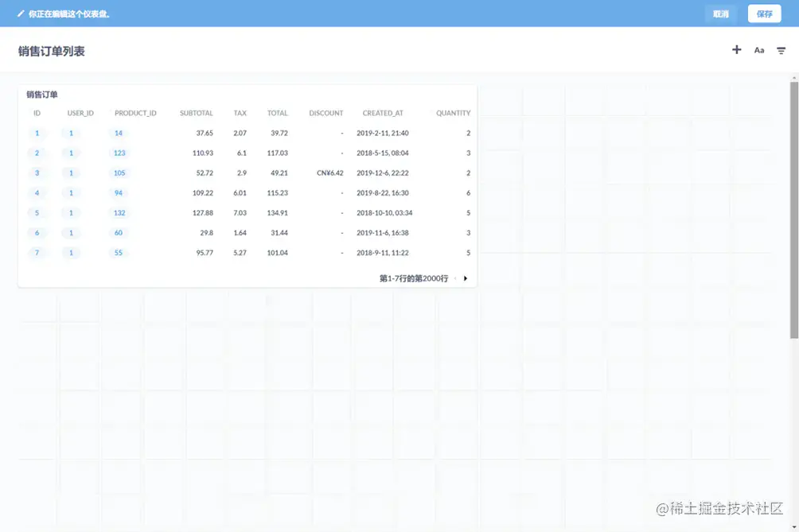The height and width of the screenshot is (532, 799).
Task: Sort by the ID column header
Action: 37,113
